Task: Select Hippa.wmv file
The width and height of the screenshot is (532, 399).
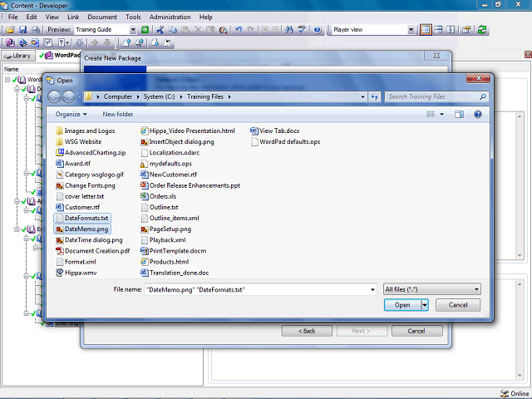Action: 76,273
